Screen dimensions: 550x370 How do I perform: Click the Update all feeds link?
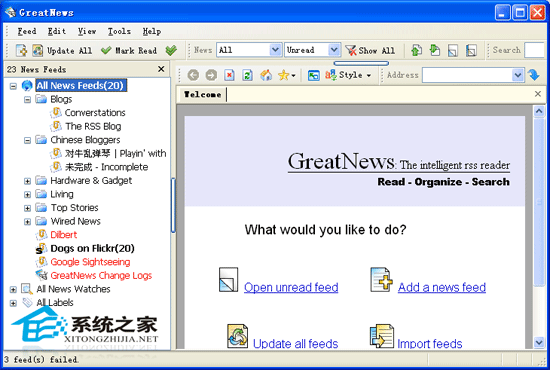point(295,343)
